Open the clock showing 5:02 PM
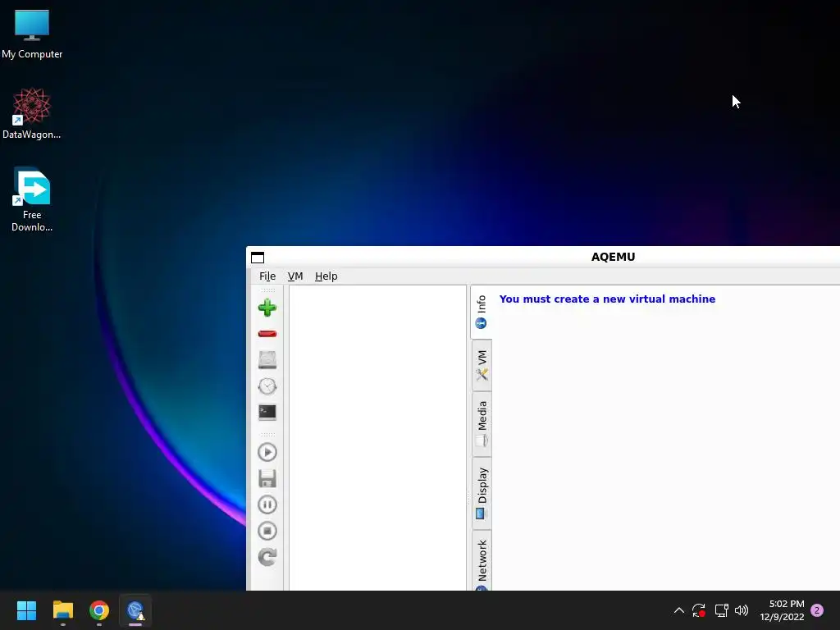This screenshot has height=630, width=840. click(782, 610)
